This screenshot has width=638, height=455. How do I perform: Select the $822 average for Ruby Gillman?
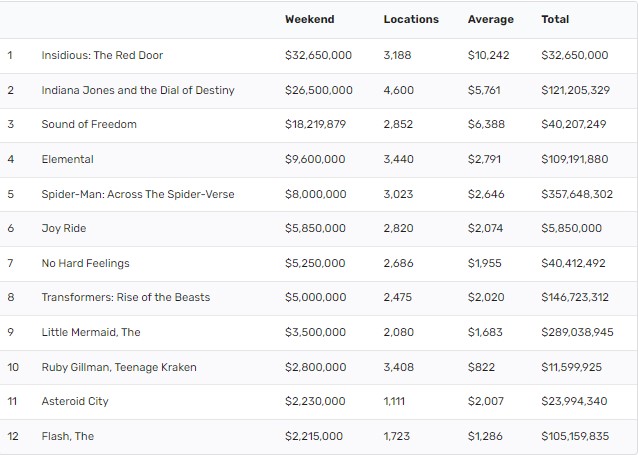[x=481, y=367]
